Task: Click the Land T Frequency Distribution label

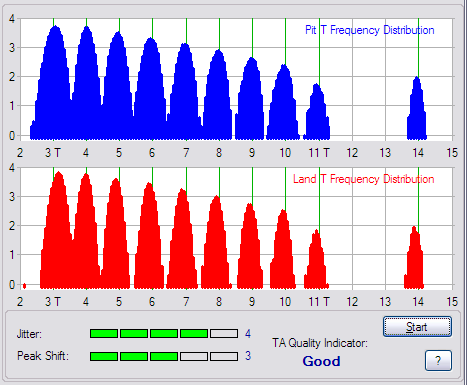Action: [x=364, y=179]
